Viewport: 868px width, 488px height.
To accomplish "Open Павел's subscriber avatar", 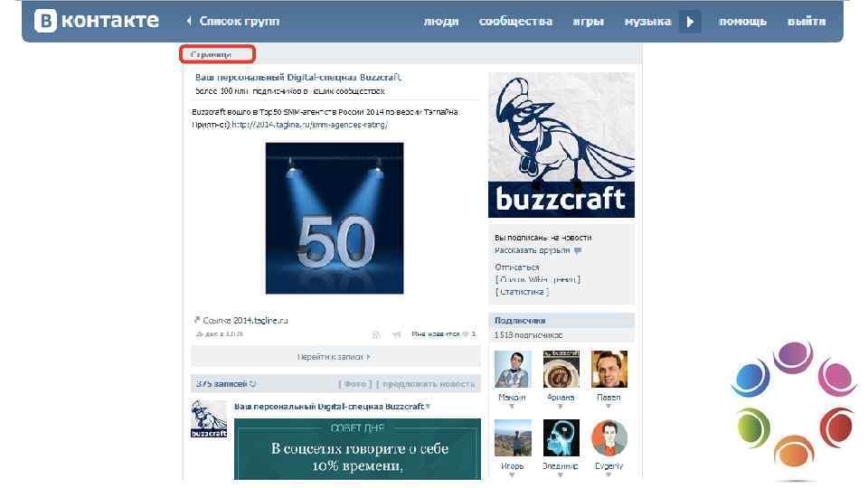I will tap(609, 369).
